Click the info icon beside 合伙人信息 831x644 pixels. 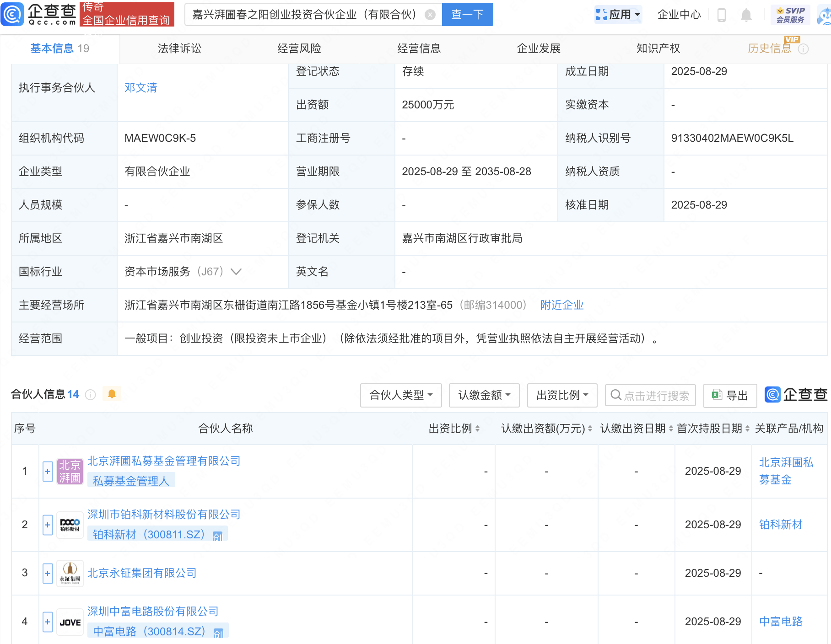tap(90, 394)
